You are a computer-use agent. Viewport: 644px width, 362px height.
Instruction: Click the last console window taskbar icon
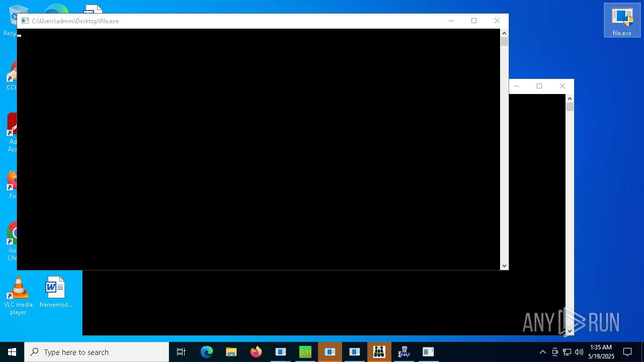pos(429,352)
